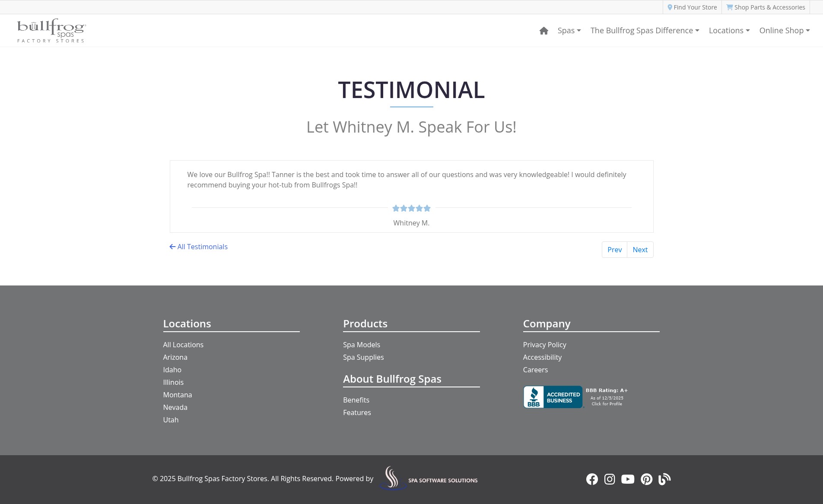Open the Careers link
Screen dimensions: 823x504
click(x=535, y=370)
